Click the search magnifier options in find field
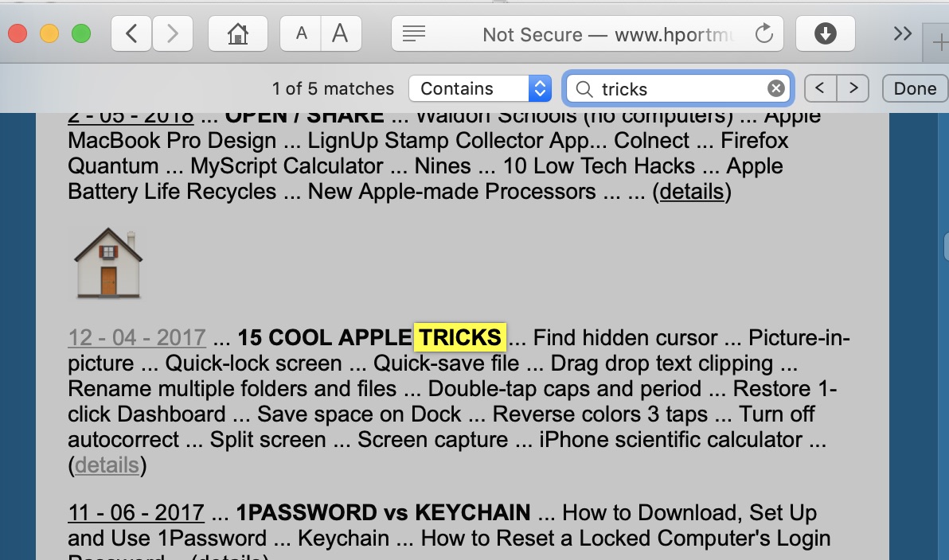Image resolution: width=949 pixels, height=560 pixels. tap(584, 88)
